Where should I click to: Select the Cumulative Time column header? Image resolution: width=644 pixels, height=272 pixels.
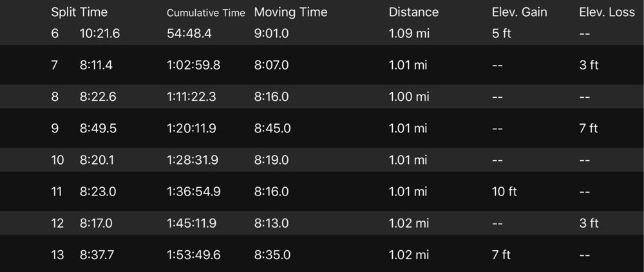206,13
